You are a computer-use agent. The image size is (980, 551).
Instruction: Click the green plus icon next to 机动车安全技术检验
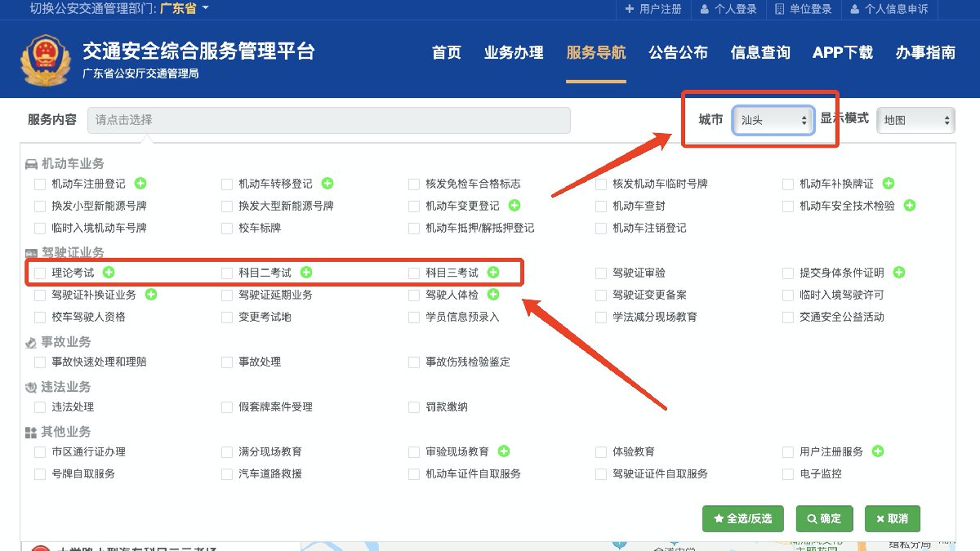tap(910, 206)
